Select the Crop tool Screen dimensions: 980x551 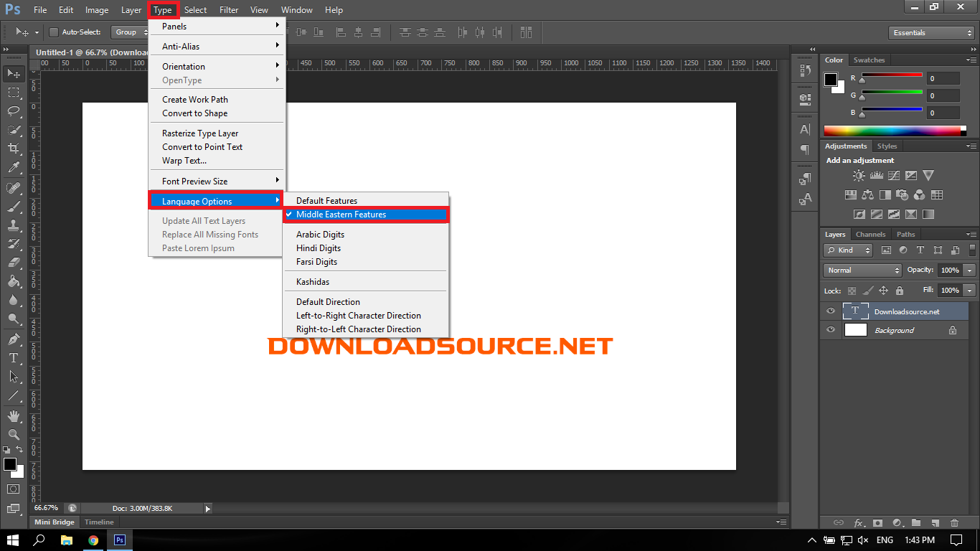(x=14, y=149)
